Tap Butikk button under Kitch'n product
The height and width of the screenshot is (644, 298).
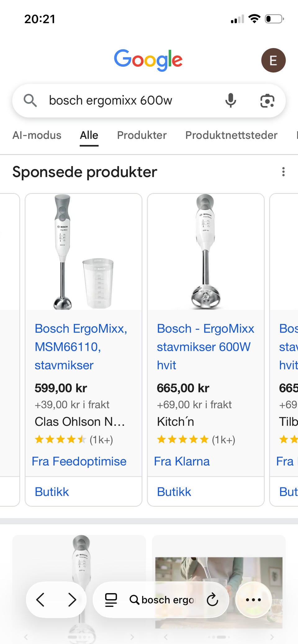[174, 492]
